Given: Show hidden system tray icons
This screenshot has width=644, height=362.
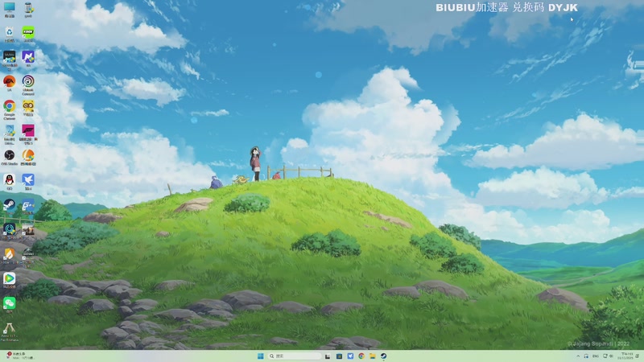Looking at the screenshot, I should [578, 356].
